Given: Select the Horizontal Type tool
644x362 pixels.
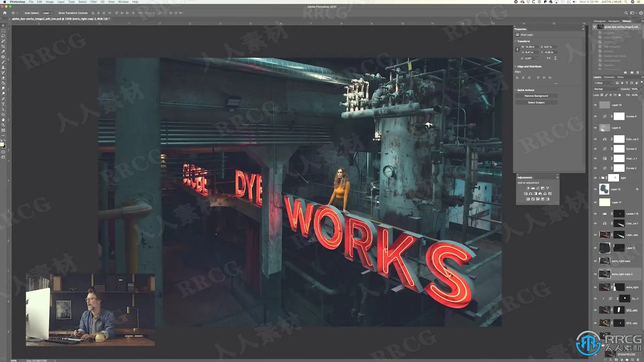Looking at the screenshot, I should [3, 104].
